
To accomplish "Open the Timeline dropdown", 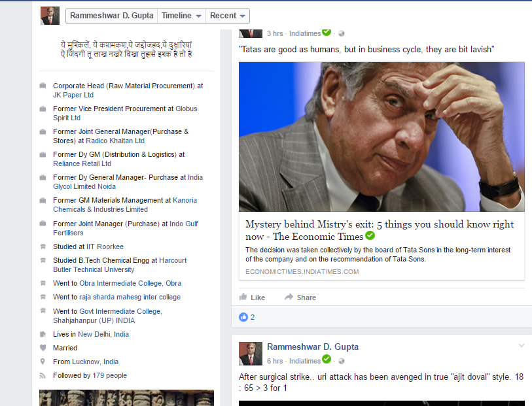I will tap(181, 16).
